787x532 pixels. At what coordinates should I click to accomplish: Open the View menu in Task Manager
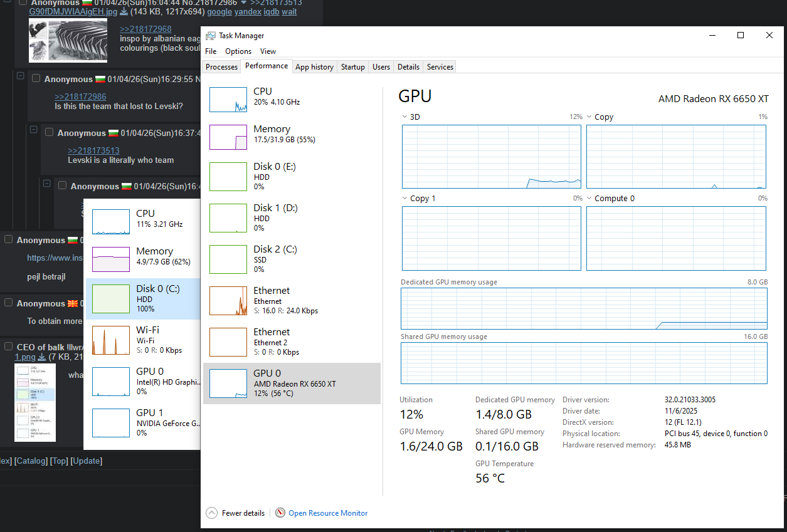coord(268,51)
